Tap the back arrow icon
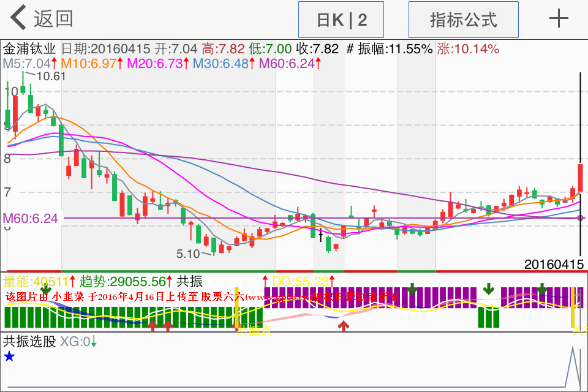Image resolution: width=588 pixels, height=392 pixels. (x=18, y=18)
